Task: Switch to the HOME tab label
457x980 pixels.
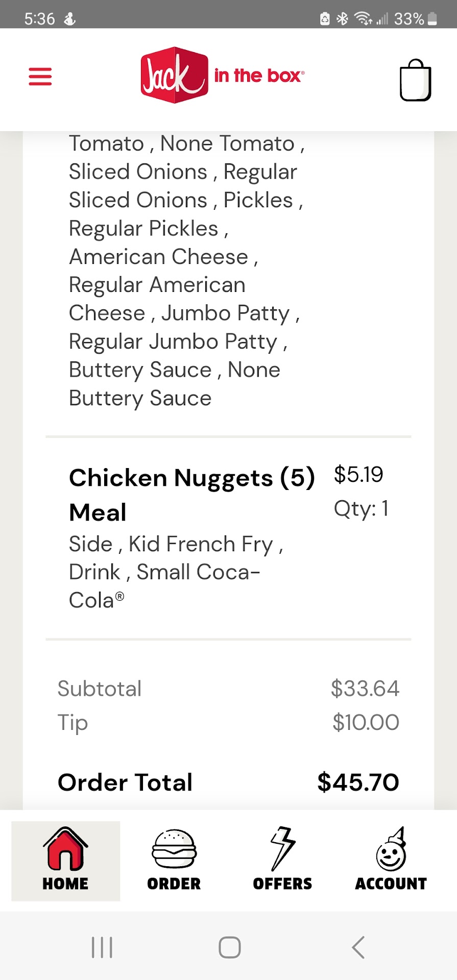Action: tap(65, 884)
